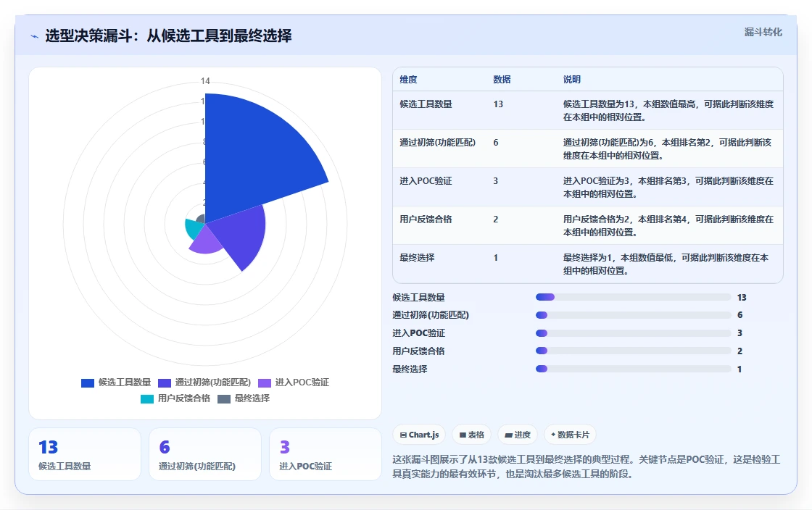
Task: Click the title 选型决策漏斗：从候选工具到最终选择
Action: pyautogui.click(x=168, y=35)
